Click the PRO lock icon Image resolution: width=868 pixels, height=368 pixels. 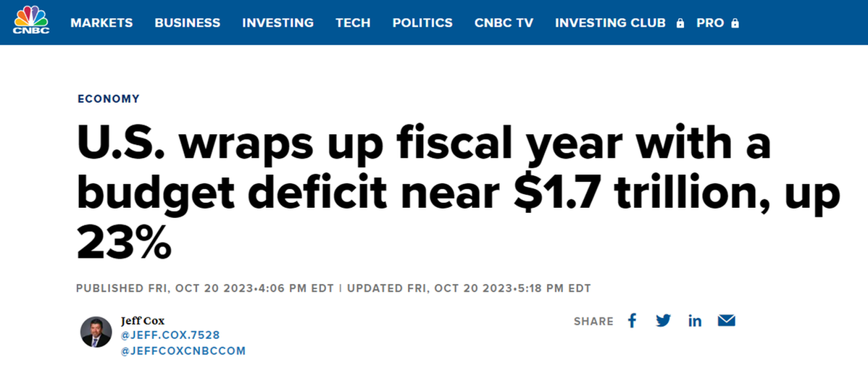click(735, 23)
